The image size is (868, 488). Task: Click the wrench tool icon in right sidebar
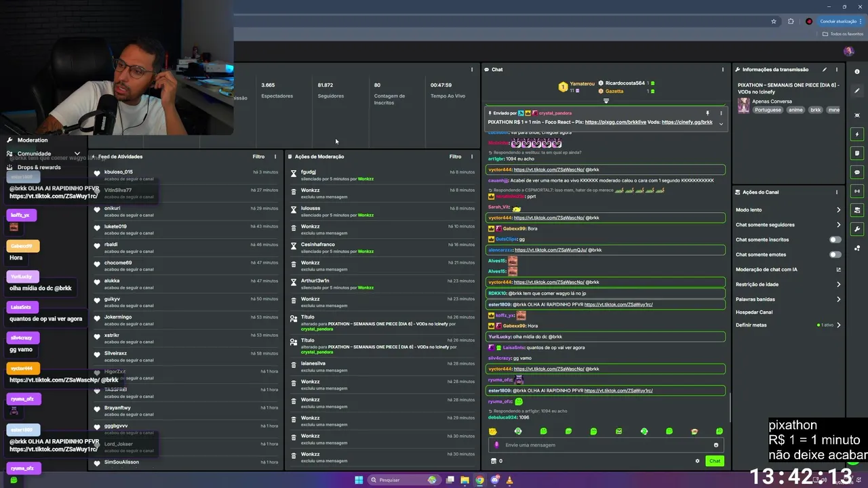[857, 229]
